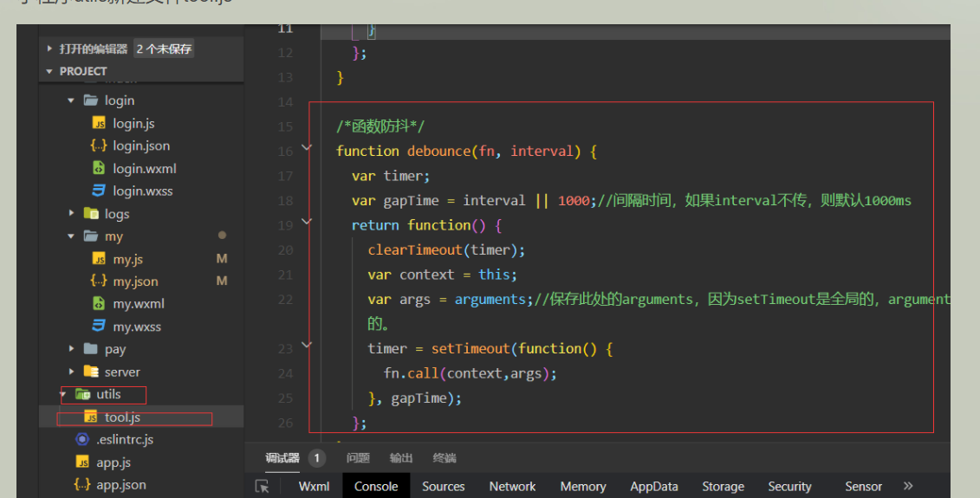Show more devtools tabs with » arrow

point(908,486)
